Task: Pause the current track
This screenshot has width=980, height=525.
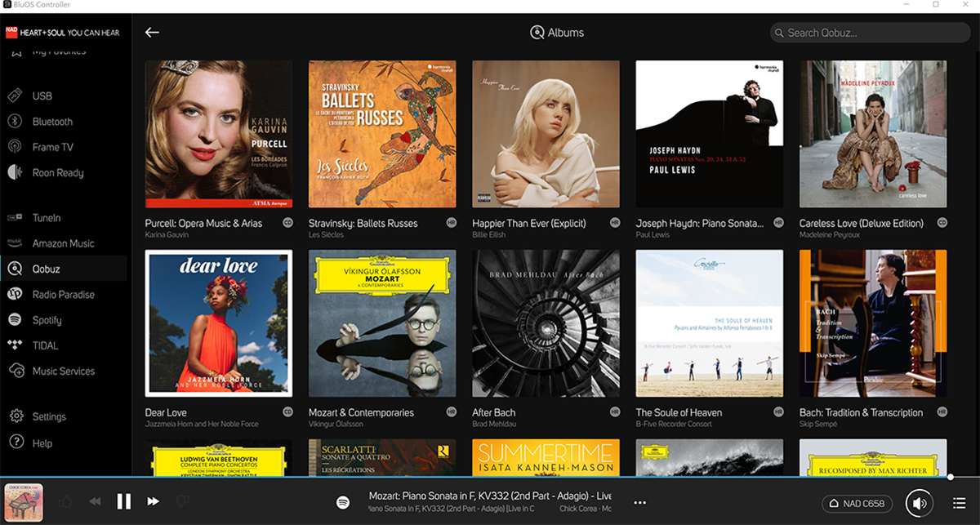Action: tap(124, 501)
